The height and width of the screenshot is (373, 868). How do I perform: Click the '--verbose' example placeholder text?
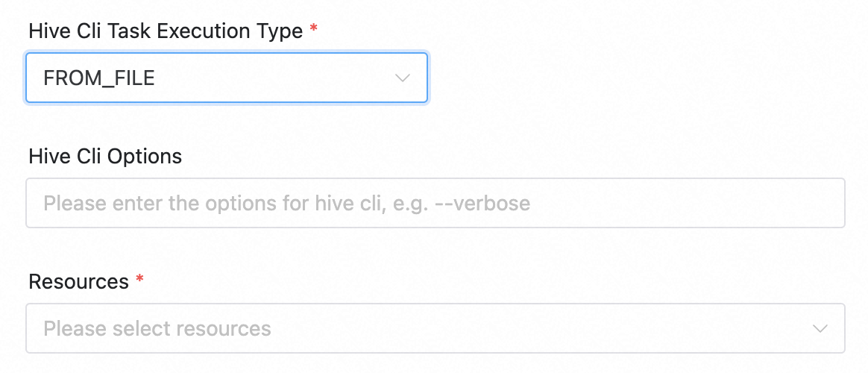point(493,203)
